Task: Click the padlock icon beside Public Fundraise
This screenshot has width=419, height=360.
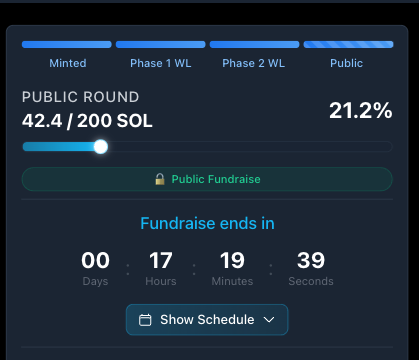Action: tap(160, 179)
